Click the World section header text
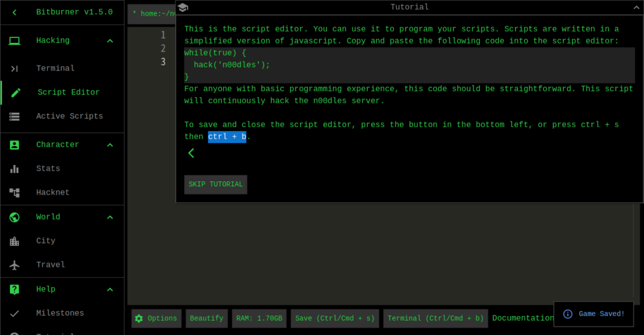 tap(48, 217)
